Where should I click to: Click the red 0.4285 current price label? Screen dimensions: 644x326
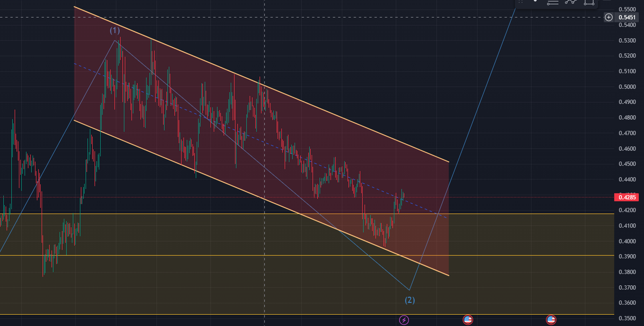[x=627, y=197]
